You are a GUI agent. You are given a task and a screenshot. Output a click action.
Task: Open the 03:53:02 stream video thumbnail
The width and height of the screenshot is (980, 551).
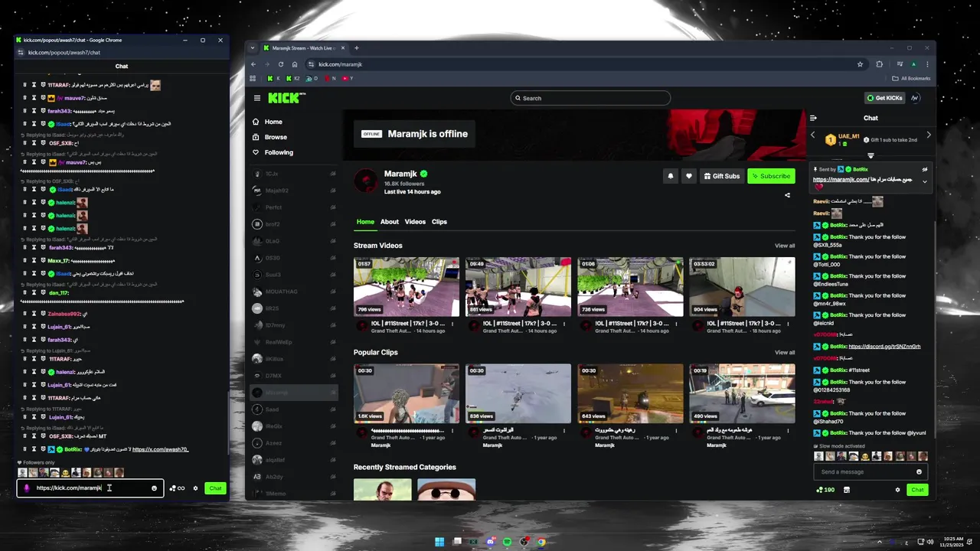point(742,287)
